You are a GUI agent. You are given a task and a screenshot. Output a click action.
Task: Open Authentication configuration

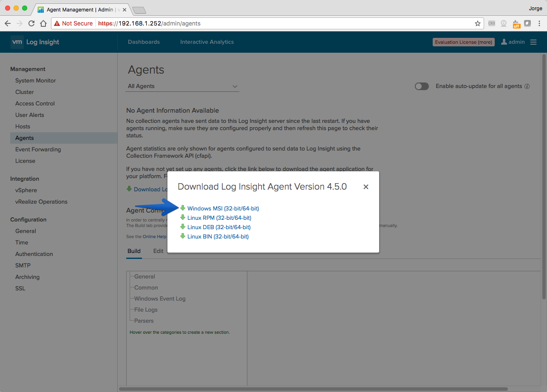point(34,254)
